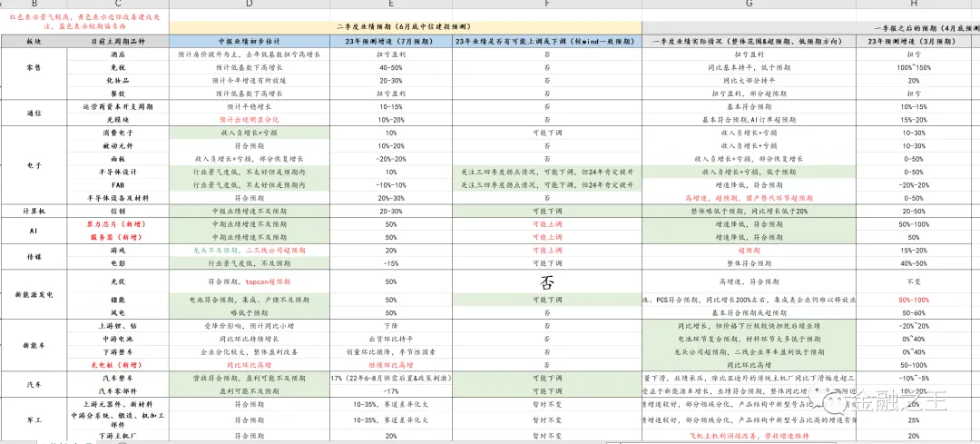980x444 pixels.
Task: Click the 一季度业绩实际情况 header cell
Action: (749, 41)
